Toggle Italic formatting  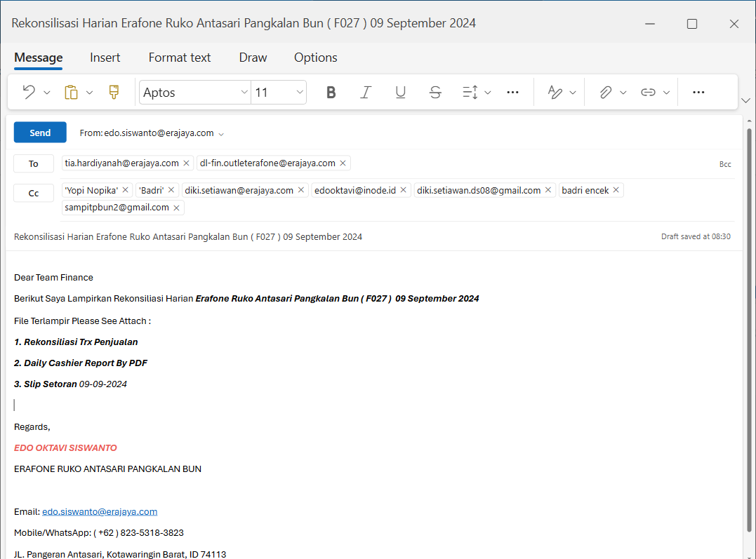(366, 92)
